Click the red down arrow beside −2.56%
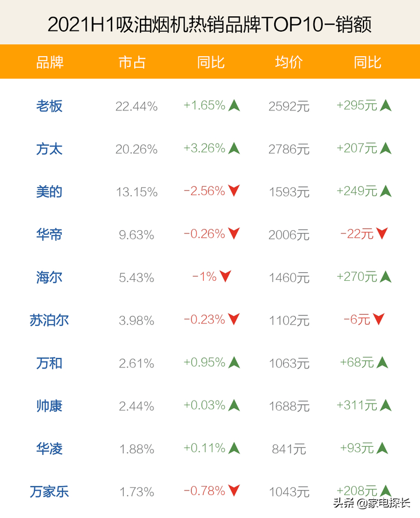This screenshot has height=518, width=420. tap(234, 190)
